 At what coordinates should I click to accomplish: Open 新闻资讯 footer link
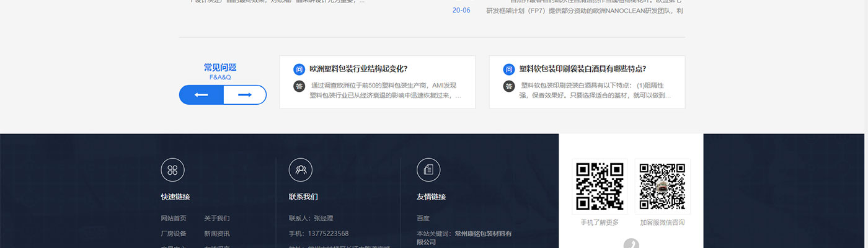217,234
